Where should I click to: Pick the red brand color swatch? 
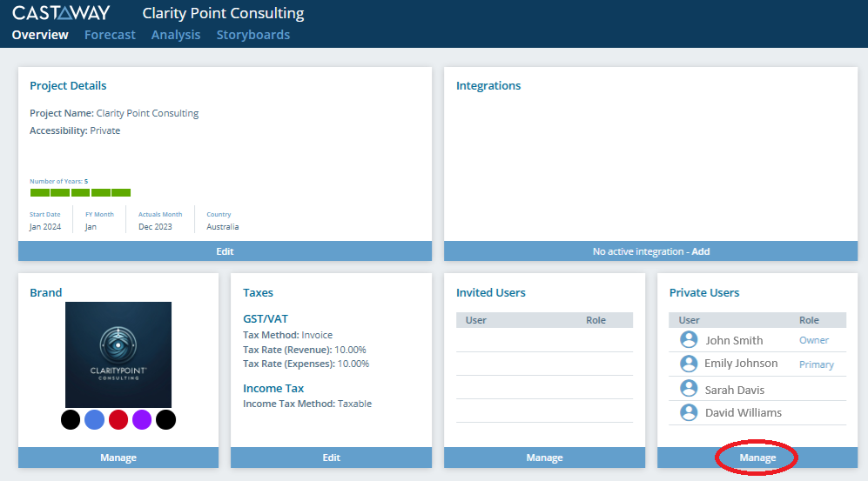coord(118,419)
